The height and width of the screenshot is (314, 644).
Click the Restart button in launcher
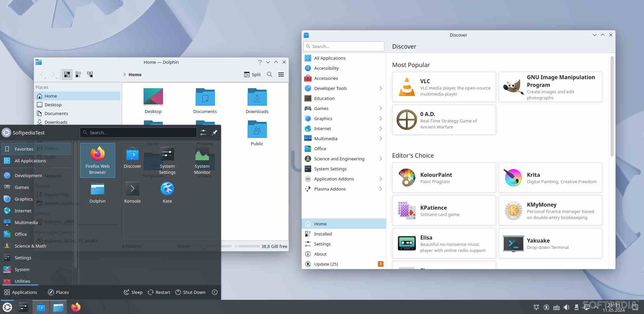point(159,292)
